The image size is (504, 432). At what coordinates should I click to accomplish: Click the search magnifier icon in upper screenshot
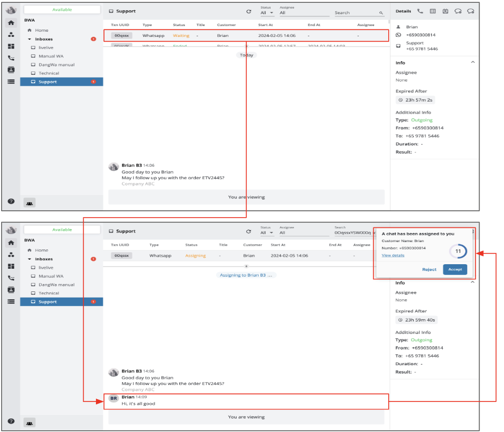pyautogui.click(x=381, y=13)
